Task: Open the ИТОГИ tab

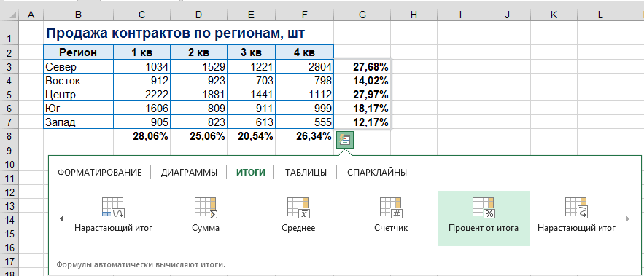Action: pos(251,173)
